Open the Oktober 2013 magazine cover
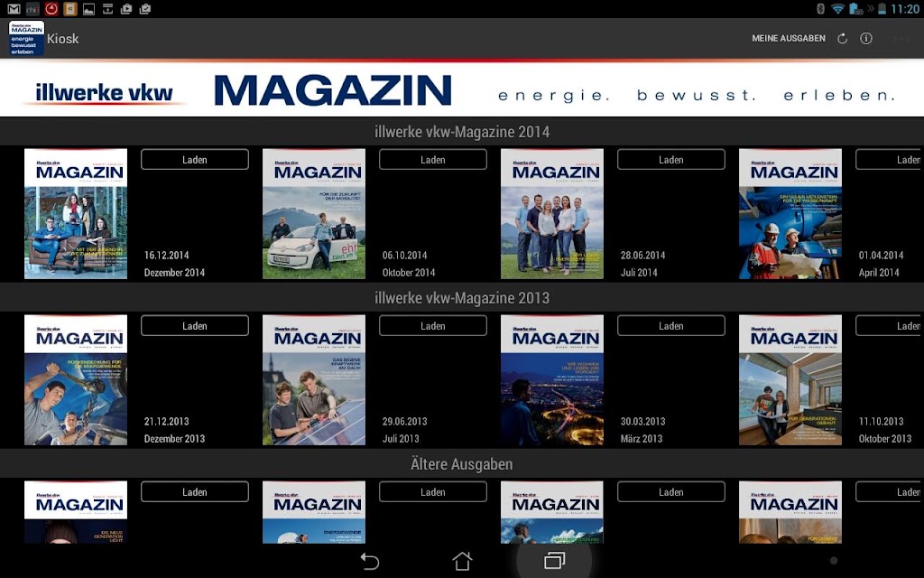The image size is (924, 578). (790, 380)
